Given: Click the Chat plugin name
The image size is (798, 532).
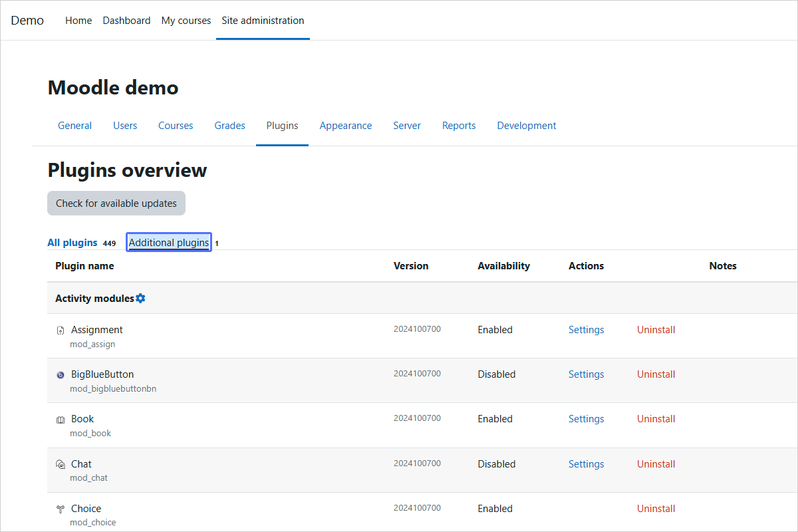Looking at the screenshot, I should coord(81,464).
